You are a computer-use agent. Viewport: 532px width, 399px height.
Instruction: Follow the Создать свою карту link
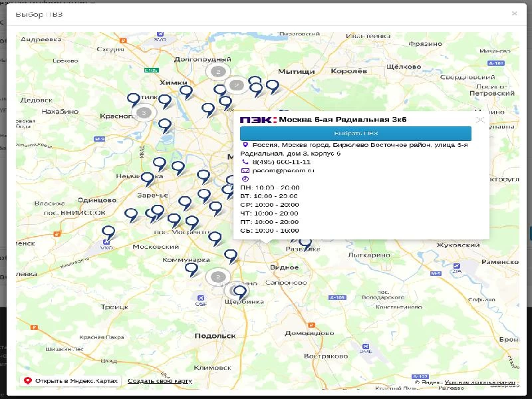(160, 381)
